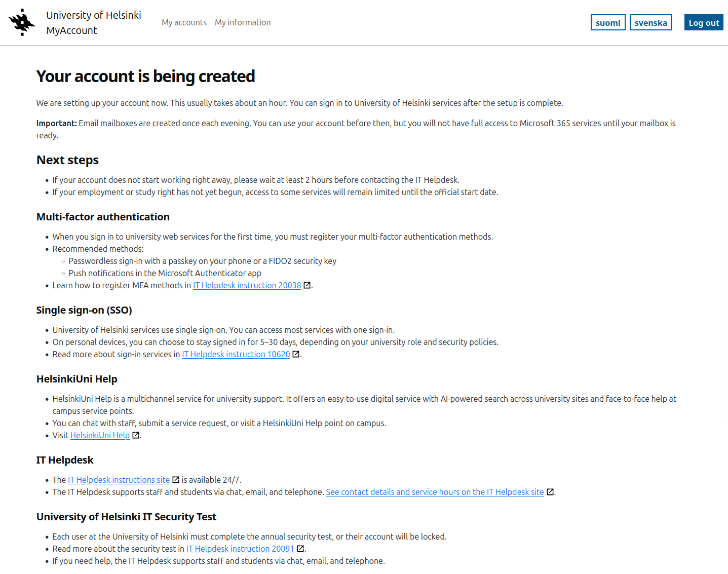Click the University of Helsinki flame logo
This screenshot has width=728, height=574.
point(22,22)
